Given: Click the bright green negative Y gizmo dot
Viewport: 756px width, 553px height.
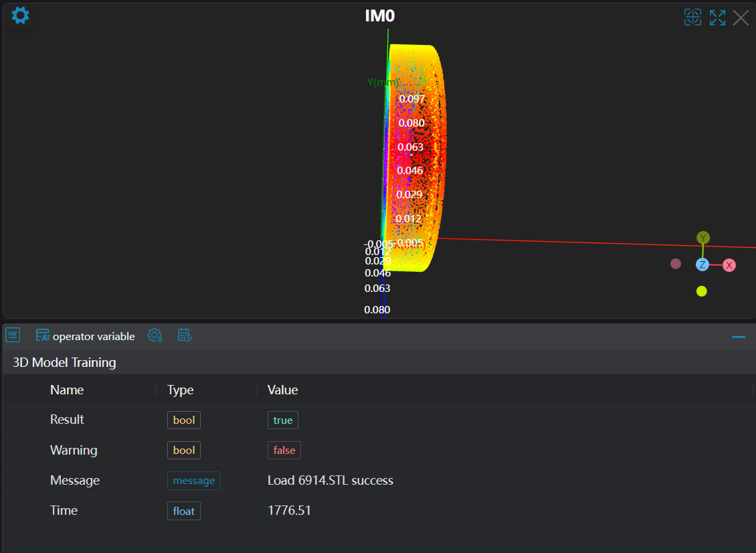Looking at the screenshot, I should (x=701, y=291).
